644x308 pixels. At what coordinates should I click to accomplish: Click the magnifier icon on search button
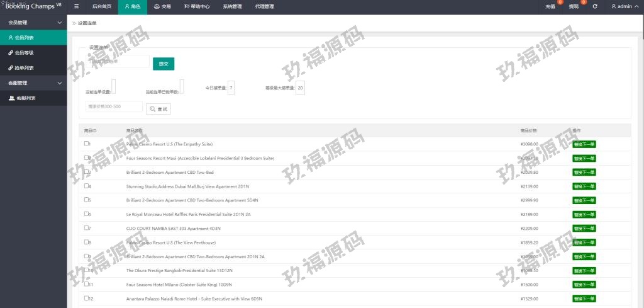coord(153,109)
